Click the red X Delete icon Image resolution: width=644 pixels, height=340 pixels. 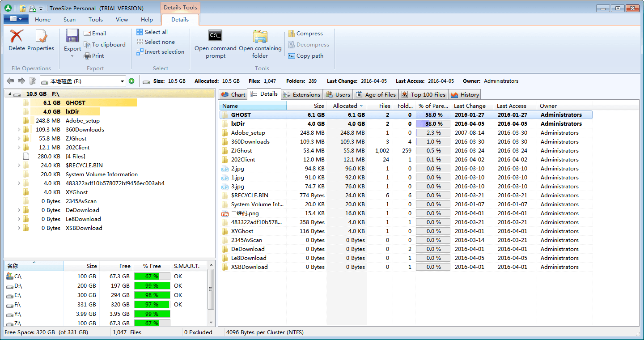point(17,36)
